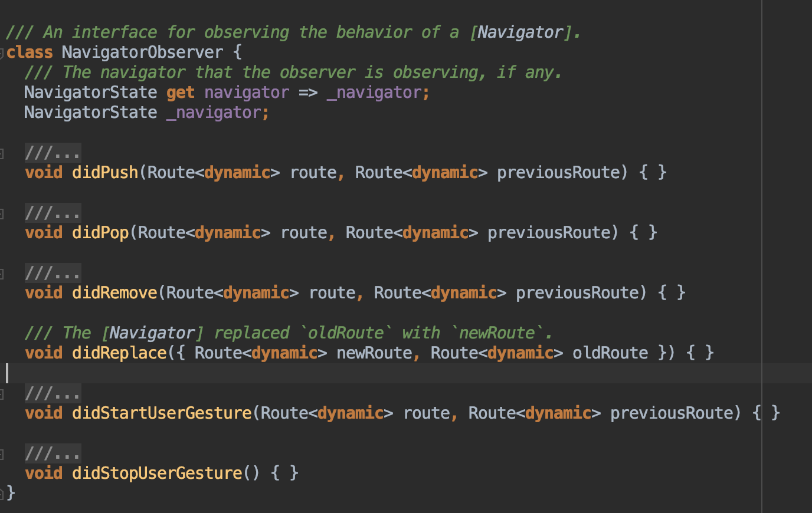Expand folded doc comment above didPop
This screenshot has width=812, height=513.
click(x=53, y=213)
